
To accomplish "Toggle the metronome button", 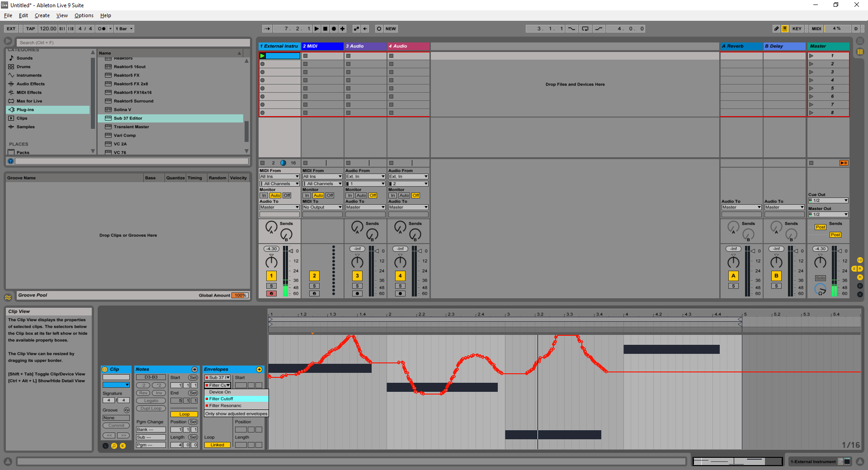I will 102,28.
